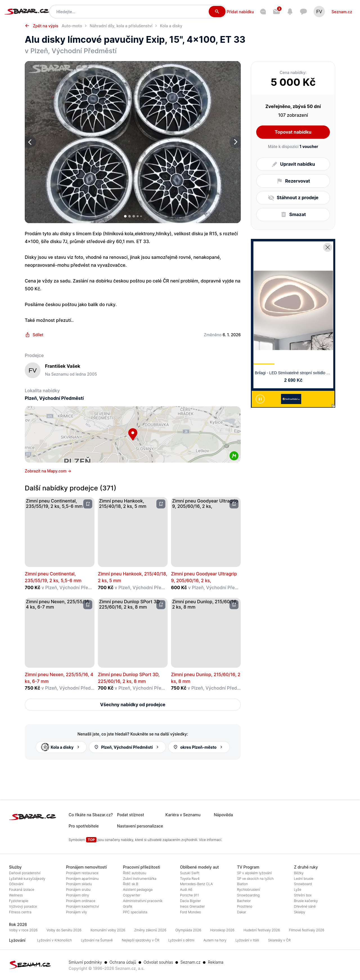
Task: Show previous photo with left arrow
Action: point(30,142)
